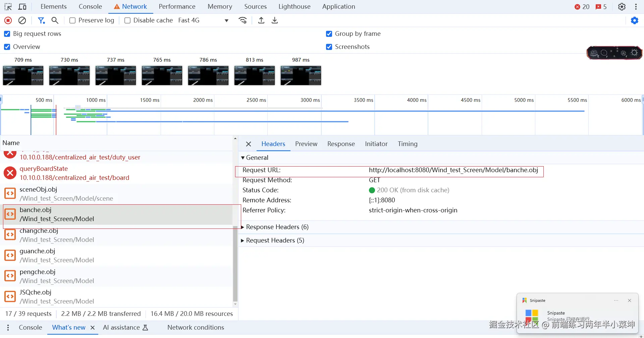Image resolution: width=644 pixels, height=338 pixels.
Task: Close the What's new drawer tab
Action: pos(93,328)
